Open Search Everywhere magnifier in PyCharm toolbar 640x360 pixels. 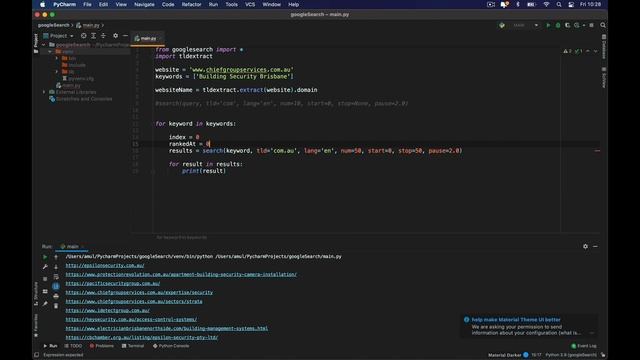tap(603, 25)
